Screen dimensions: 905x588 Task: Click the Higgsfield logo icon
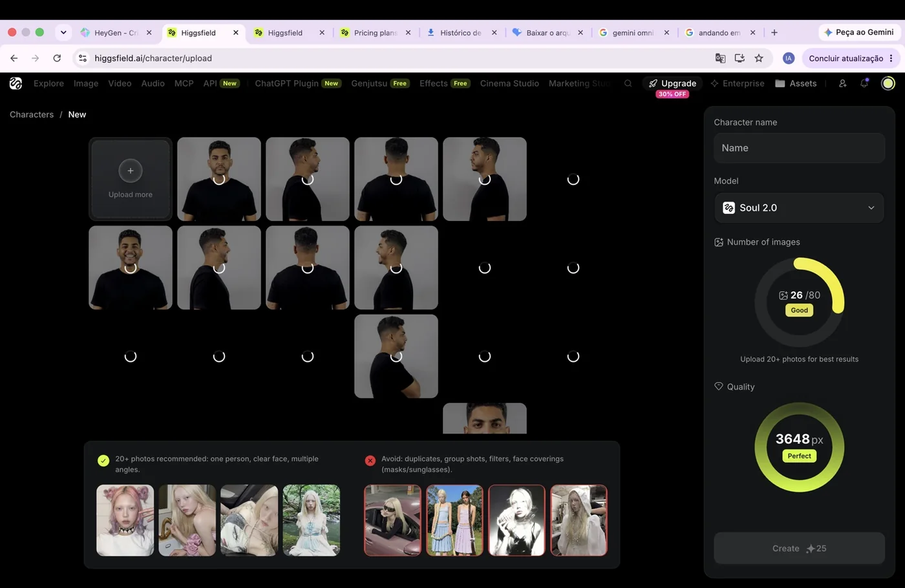pyautogui.click(x=16, y=83)
